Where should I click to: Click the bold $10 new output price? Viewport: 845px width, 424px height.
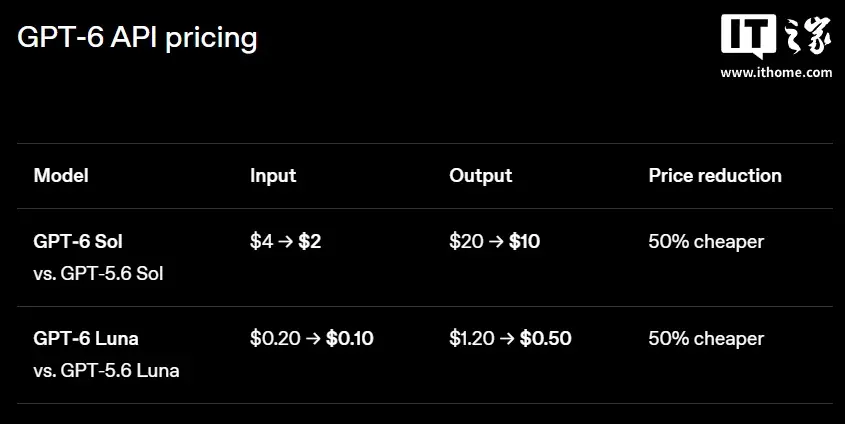(x=524, y=241)
